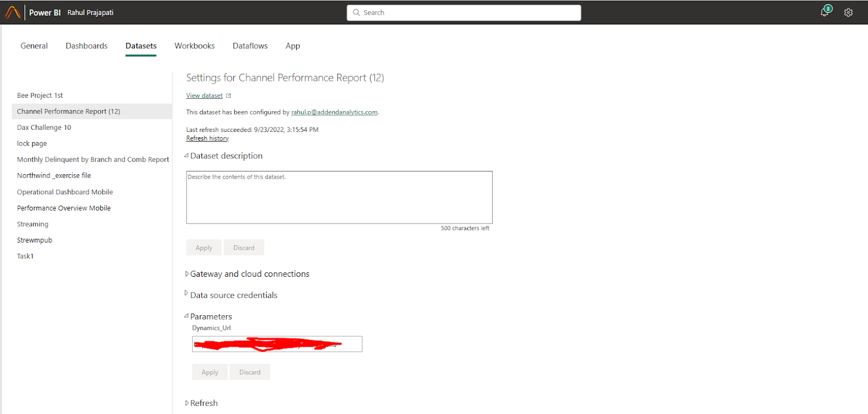Click the 500 characters left label
The image size is (868, 414).
(x=465, y=228)
